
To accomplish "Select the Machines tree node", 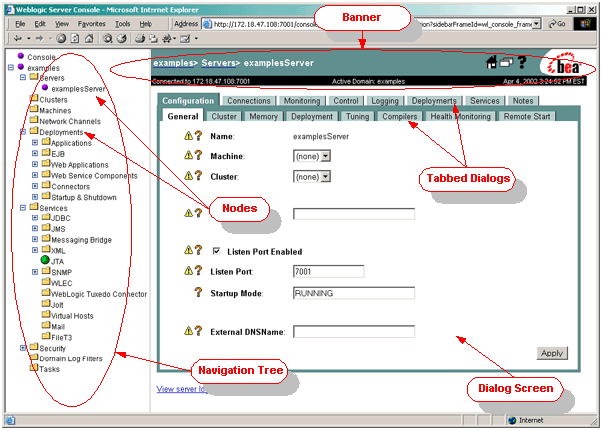I will coord(55,110).
